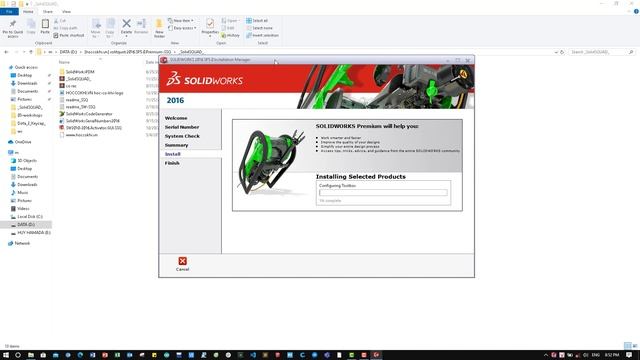Select the SolidWorksPDM folder

pos(77,72)
